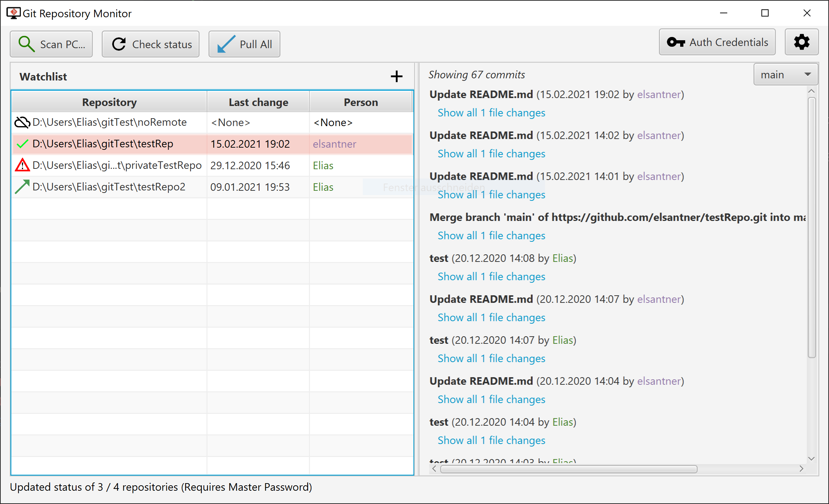This screenshot has height=504, width=829.
Task: Click the Pull All button
Action: tap(244, 44)
